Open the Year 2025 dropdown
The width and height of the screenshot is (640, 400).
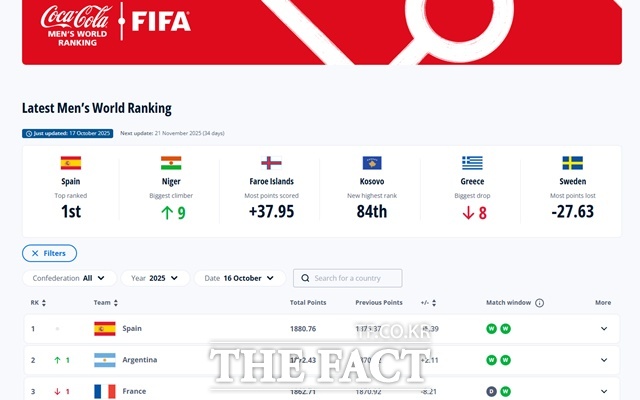[158, 278]
